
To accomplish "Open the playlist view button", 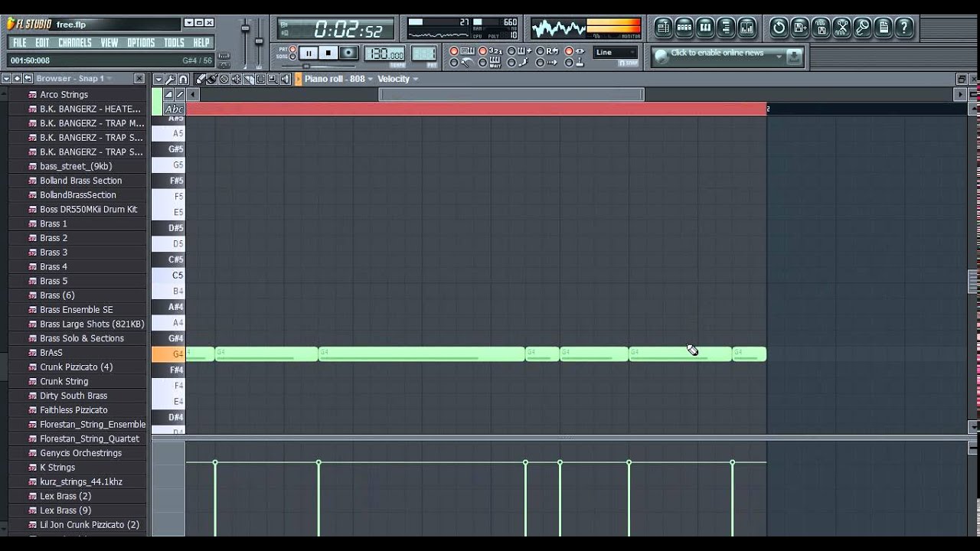I will [663, 28].
